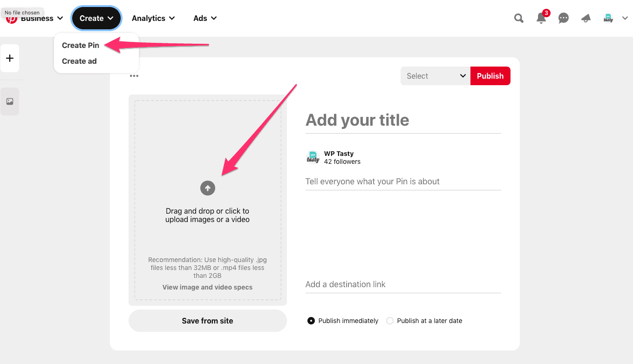
Task: Click the Choose File upload control
Action: click(x=22, y=13)
